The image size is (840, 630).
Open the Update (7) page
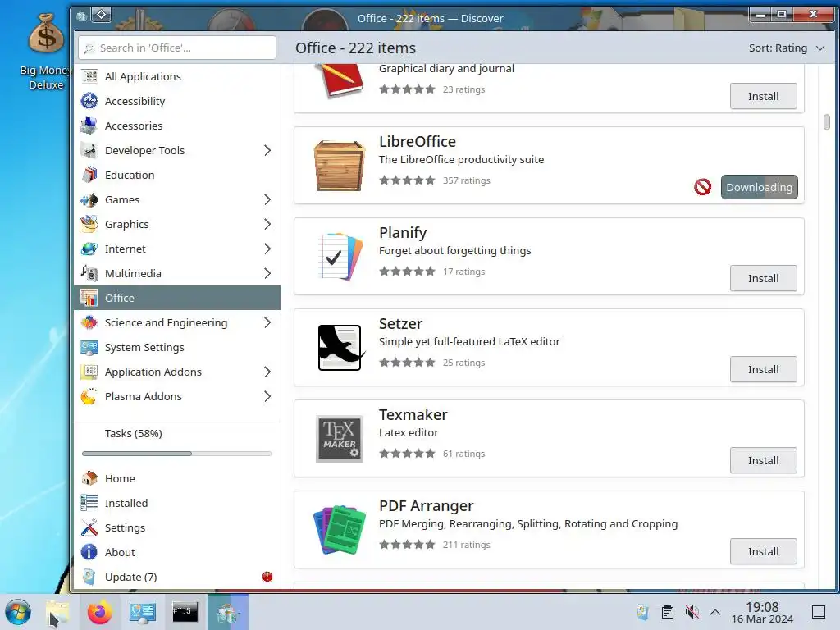[x=177, y=577]
